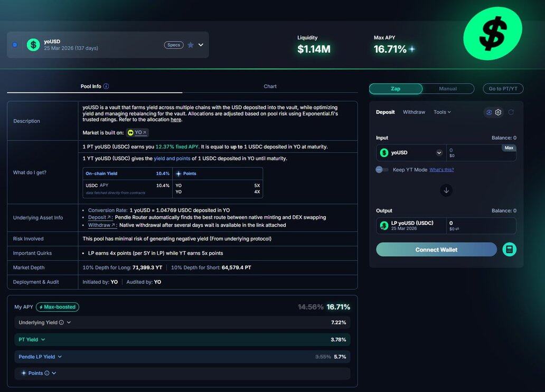This screenshot has width=545, height=392.
Task: Open the Tools dropdown menu
Action: (x=442, y=112)
